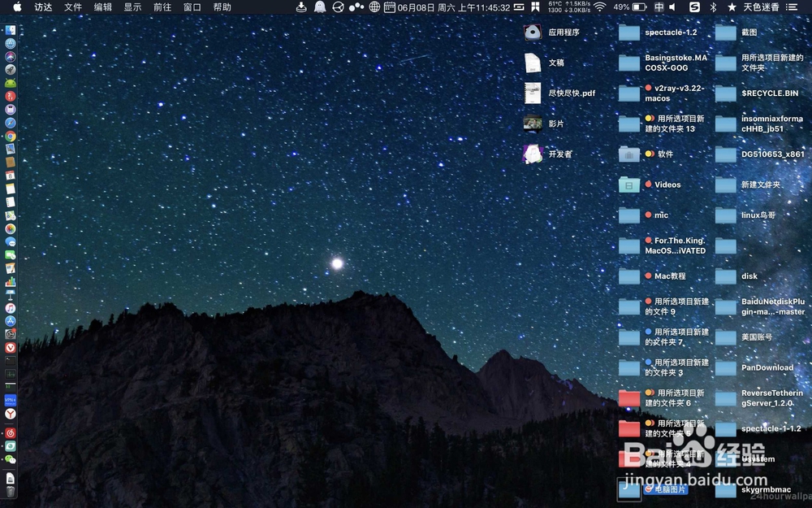The height and width of the screenshot is (508, 812).
Task: Select the linux鸟哥 folder
Action: point(745,215)
